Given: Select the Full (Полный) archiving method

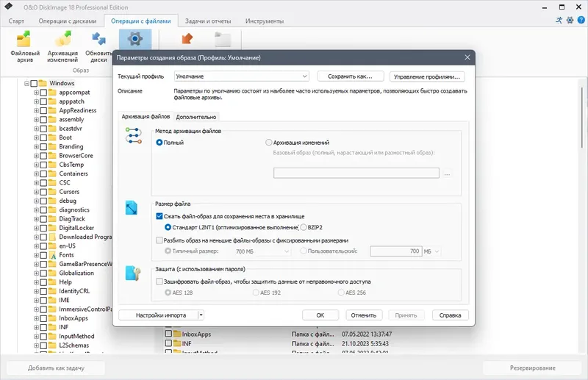Looking at the screenshot, I should pyautogui.click(x=159, y=143).
